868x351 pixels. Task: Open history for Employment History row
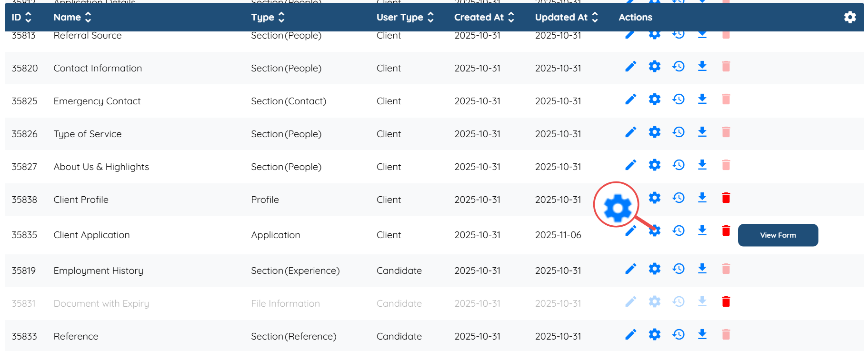tap(678, 269)
